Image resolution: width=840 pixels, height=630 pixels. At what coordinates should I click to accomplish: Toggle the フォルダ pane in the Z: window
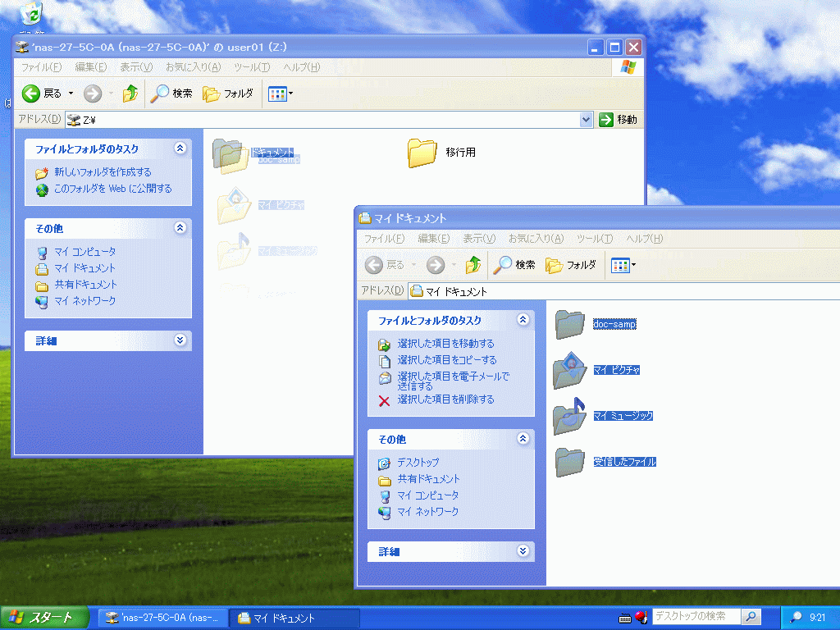click(228, 94)
